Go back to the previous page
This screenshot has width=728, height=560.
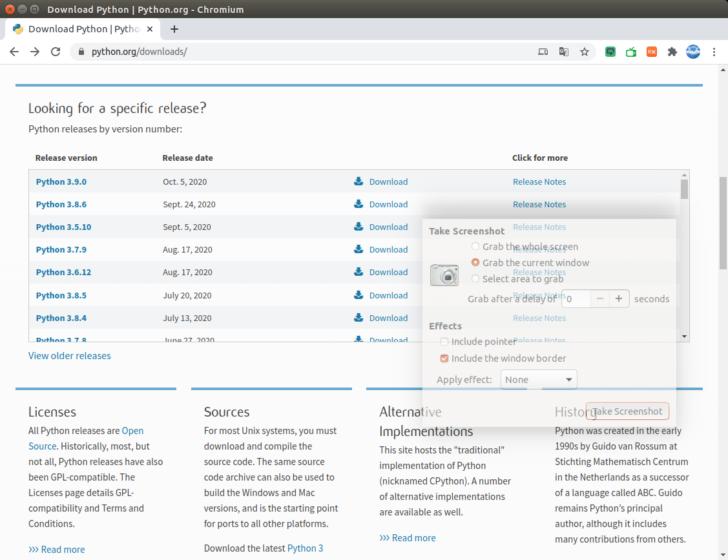tap(14, 52)
